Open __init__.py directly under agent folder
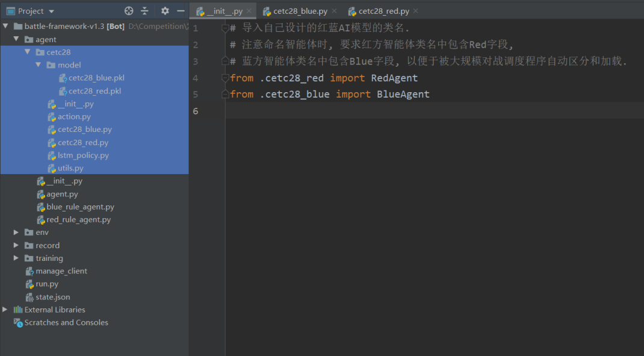This screenshot has height=356, width=644. [x=64, y=181]
